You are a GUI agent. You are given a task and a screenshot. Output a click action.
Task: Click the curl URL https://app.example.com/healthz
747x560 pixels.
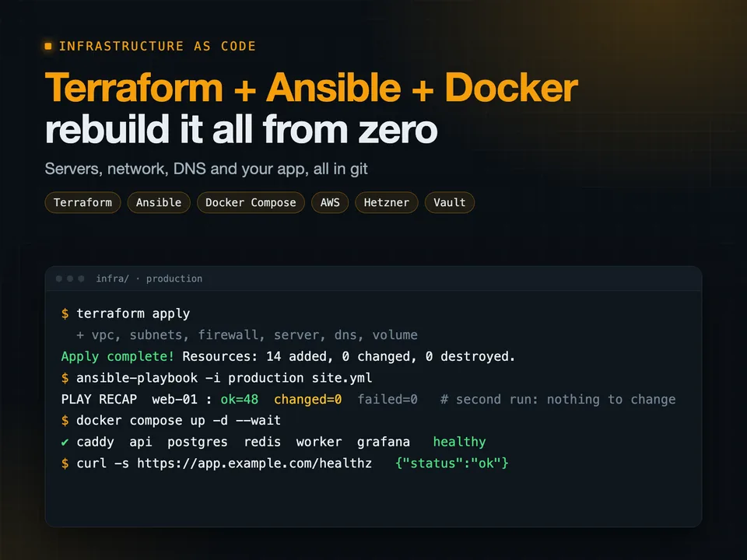254,464
